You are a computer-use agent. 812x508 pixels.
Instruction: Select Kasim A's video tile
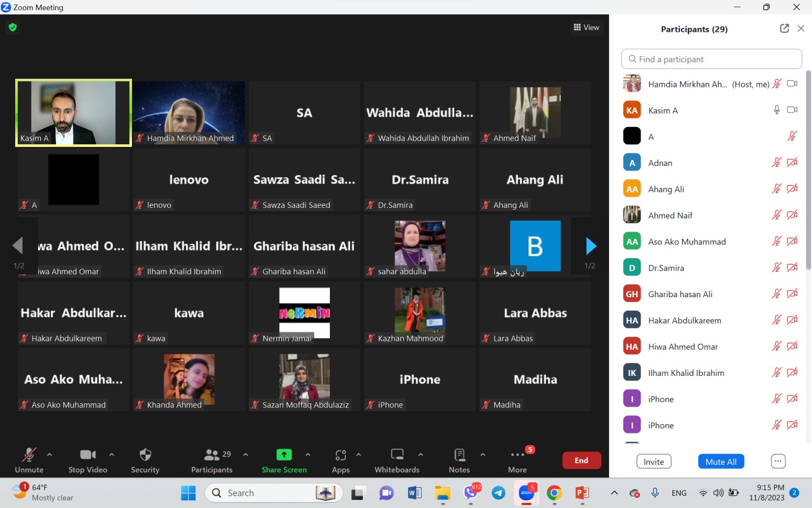tap(74, 113)
